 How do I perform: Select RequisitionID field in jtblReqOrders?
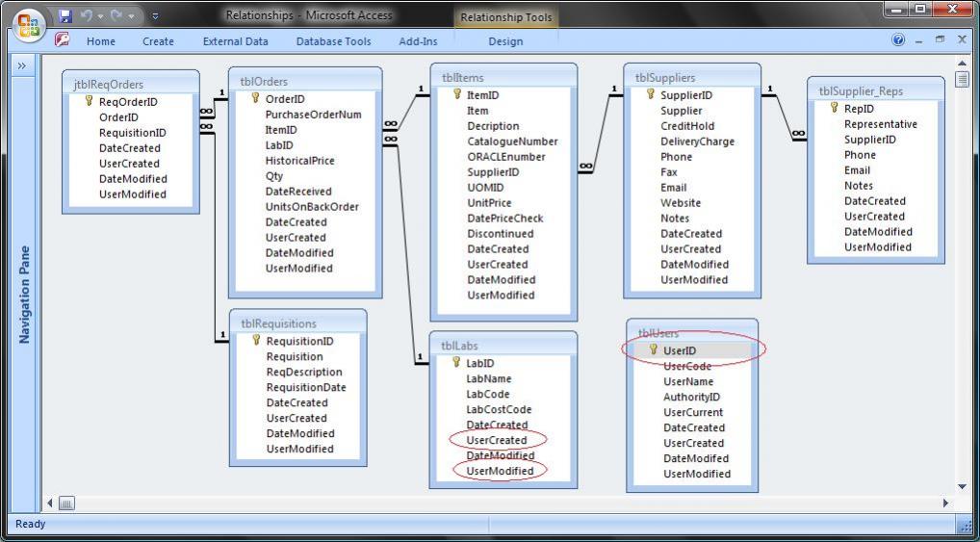click(x=133, y=133)
